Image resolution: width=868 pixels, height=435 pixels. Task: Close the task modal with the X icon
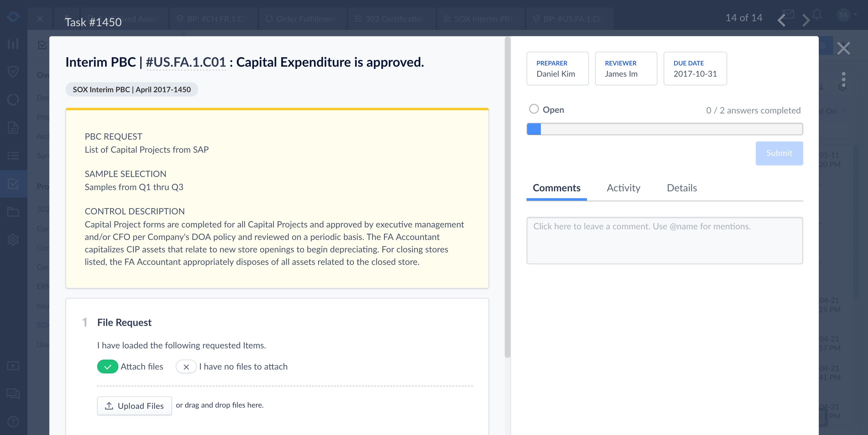(x=843, y=48)
